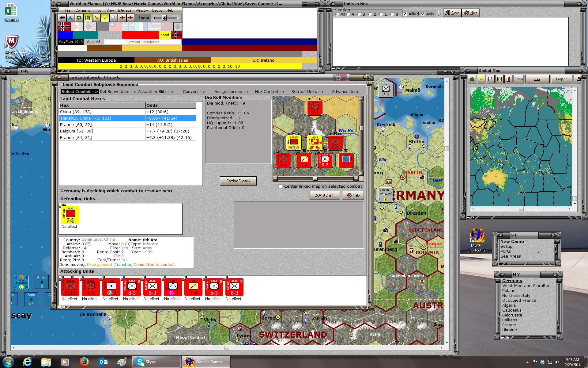The image size is (588, 368).
Task: Click the white flag icon in main toolbar
Action: coord(113,18)
